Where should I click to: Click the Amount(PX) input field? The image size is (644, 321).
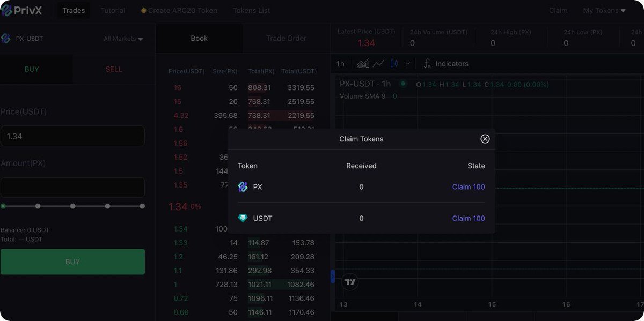[x=72, y=188]
